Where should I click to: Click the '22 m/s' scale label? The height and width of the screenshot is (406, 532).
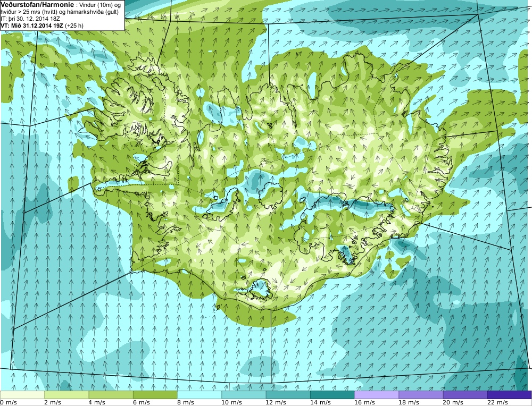click(x=498, y=402)
